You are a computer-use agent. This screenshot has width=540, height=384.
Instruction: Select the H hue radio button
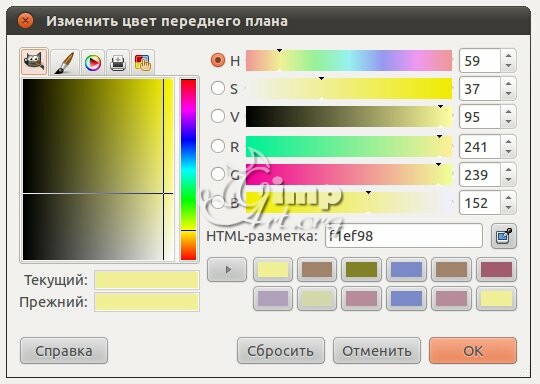coord(218,60)
